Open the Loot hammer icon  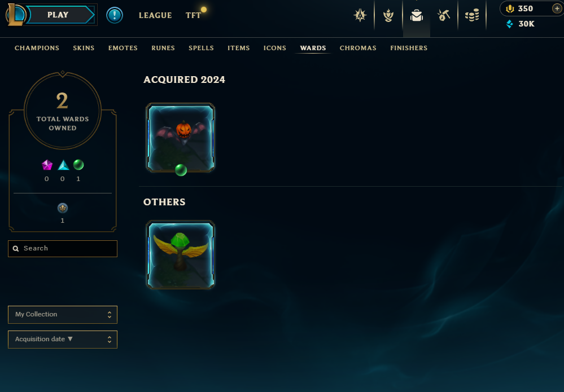444,15
